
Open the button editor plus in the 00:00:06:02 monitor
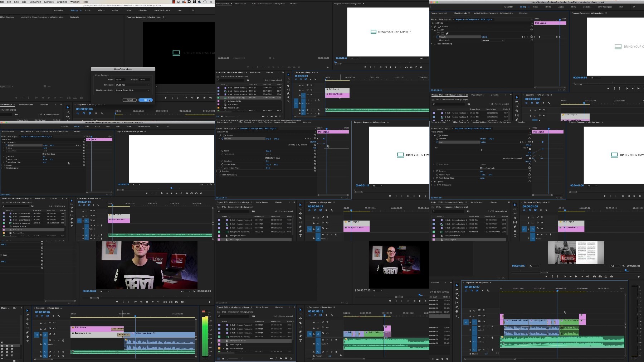(209, 302)
